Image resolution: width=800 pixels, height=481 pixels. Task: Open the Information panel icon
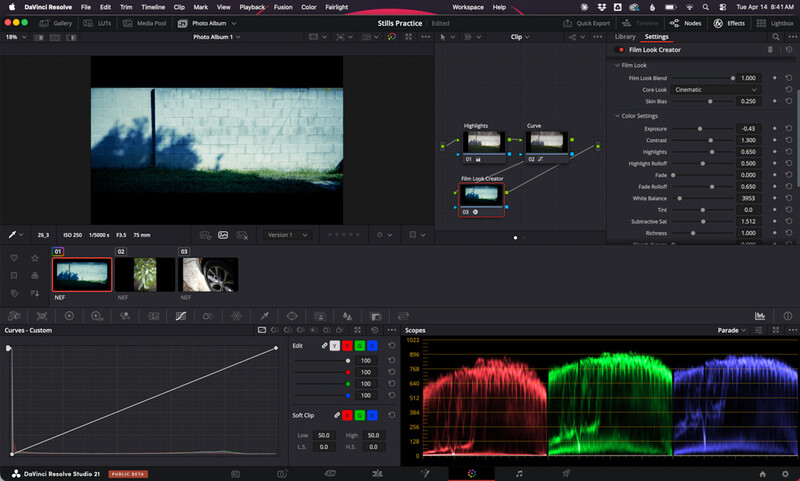[x=788, y=316]
